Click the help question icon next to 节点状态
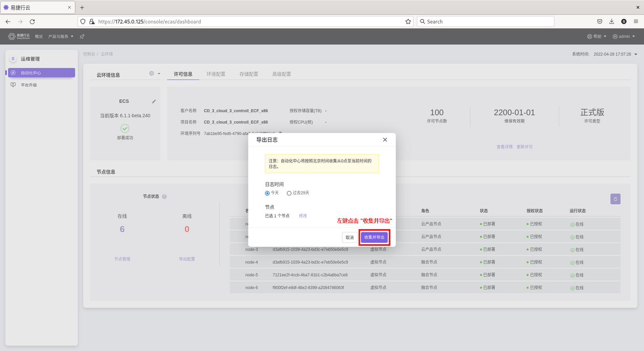The width and height of the screenshot is (644, 351). tap(165, 197)
